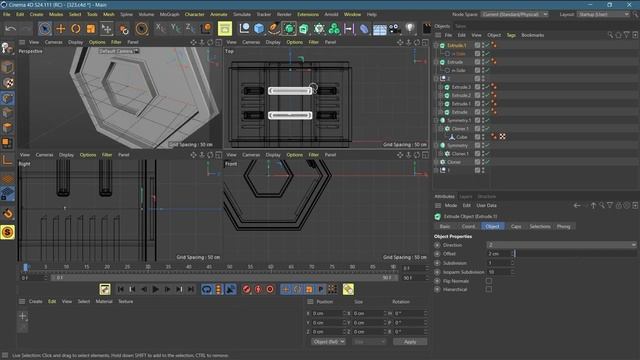Add a Cube primitive object
640x360 pixels.
[259, 29]
